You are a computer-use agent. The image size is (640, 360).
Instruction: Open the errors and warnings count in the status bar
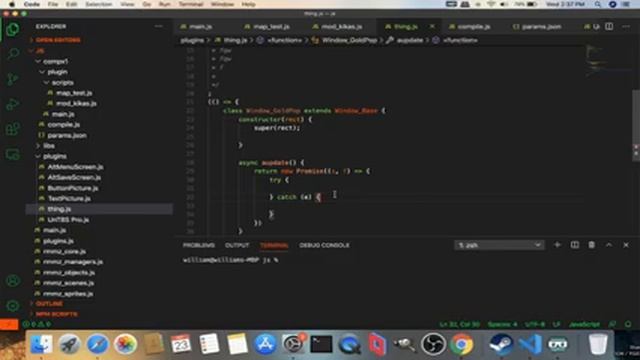pos(37,324)
